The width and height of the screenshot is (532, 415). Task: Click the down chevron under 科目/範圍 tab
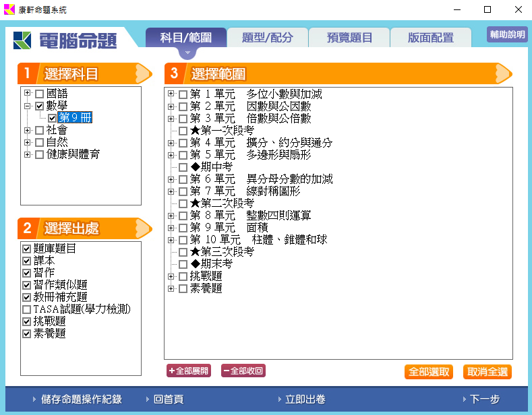point(187,52)
